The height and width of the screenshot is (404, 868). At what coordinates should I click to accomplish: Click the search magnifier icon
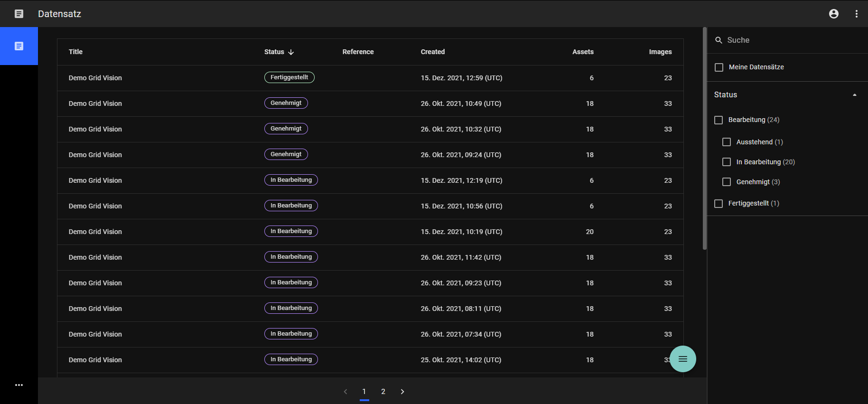pyautogui.click(x=719, y=40)
